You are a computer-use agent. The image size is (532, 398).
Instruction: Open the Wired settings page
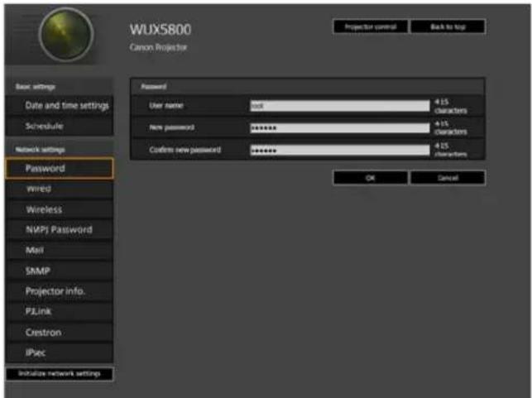pyautogui.click(x=60, y=189)
